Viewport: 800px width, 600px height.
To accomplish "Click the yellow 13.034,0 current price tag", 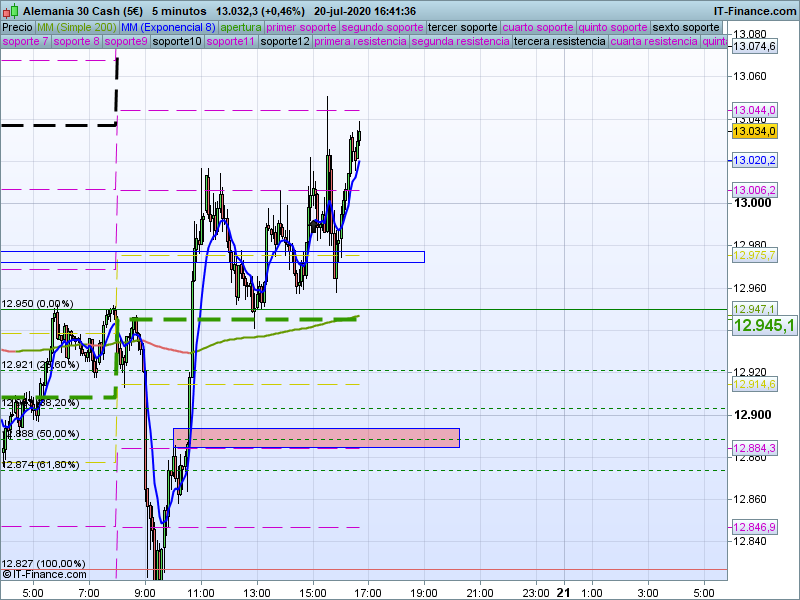I will (x=754, y=131).
